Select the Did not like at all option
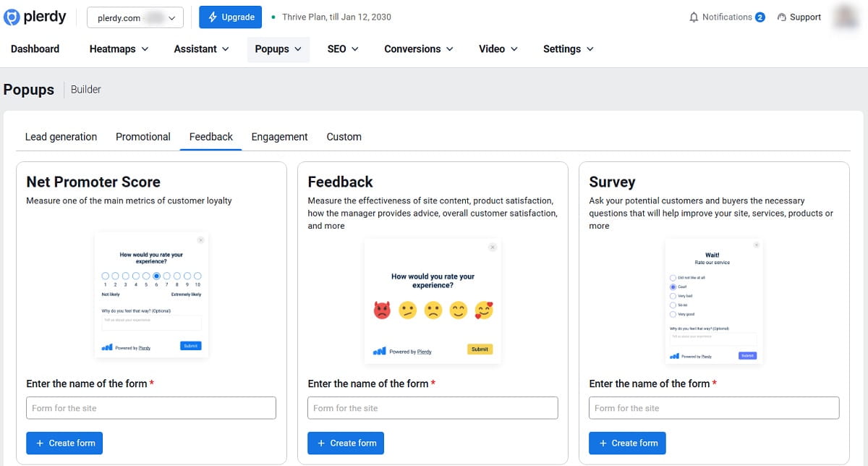 [673, 278]
